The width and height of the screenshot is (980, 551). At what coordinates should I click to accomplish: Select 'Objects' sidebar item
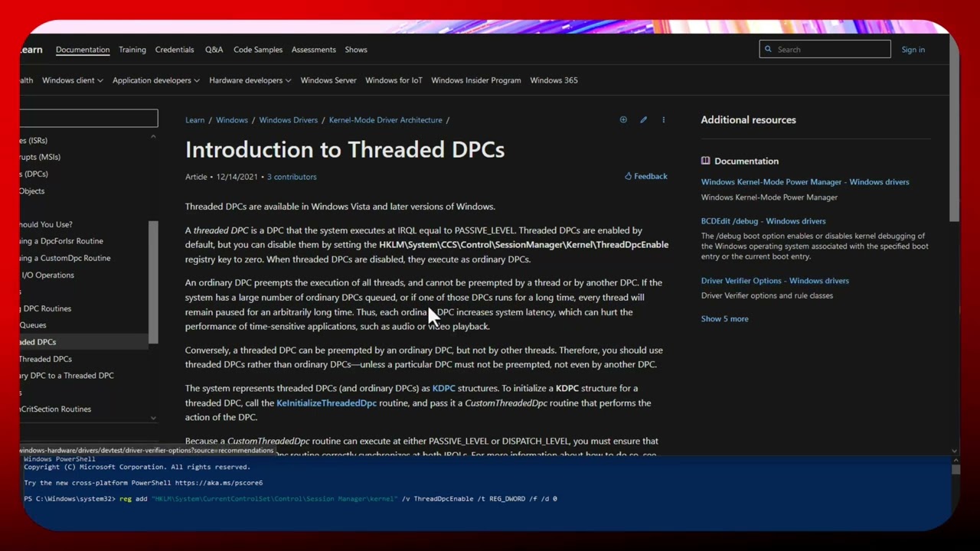point(32,191)
